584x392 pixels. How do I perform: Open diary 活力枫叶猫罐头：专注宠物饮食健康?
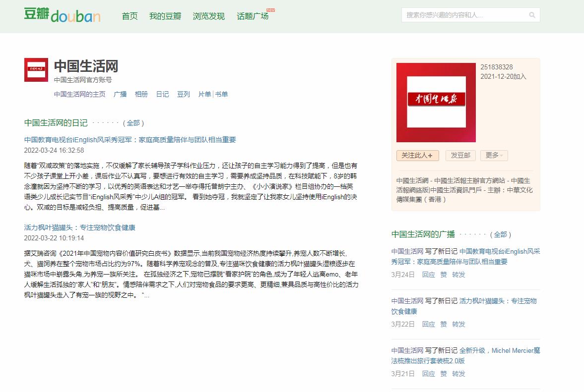tap(80, 227)
